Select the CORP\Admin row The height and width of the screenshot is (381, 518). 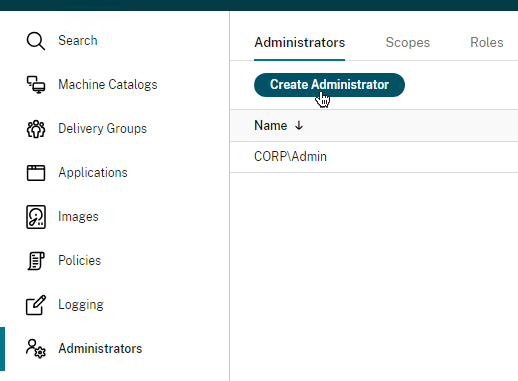(374, 157)
